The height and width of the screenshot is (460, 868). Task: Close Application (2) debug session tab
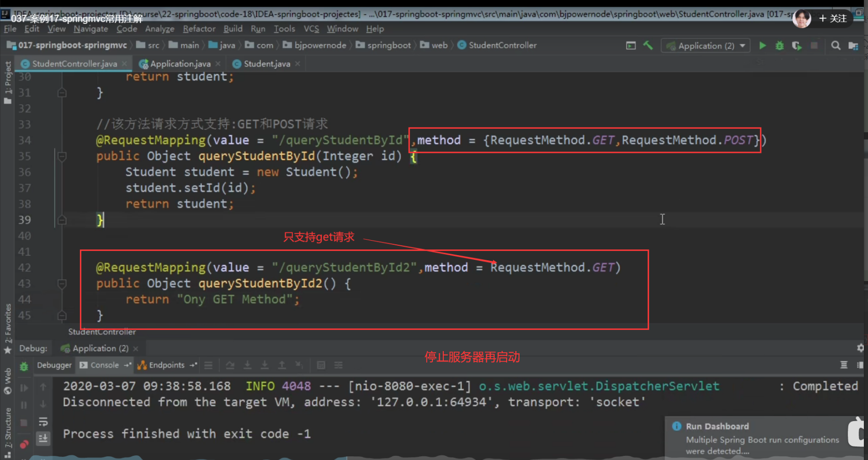coord(136,349)
